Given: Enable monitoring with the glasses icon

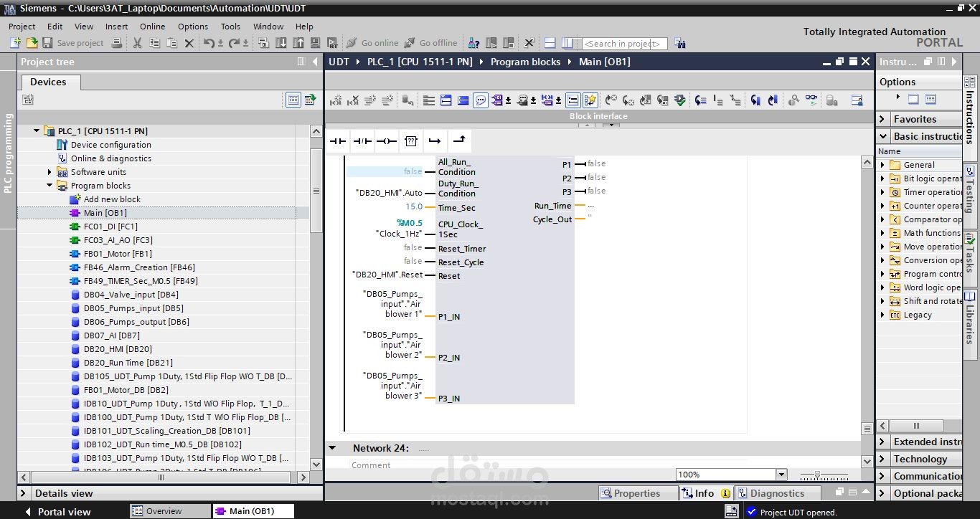Looking at the screenshot, I should coord(810,100).
